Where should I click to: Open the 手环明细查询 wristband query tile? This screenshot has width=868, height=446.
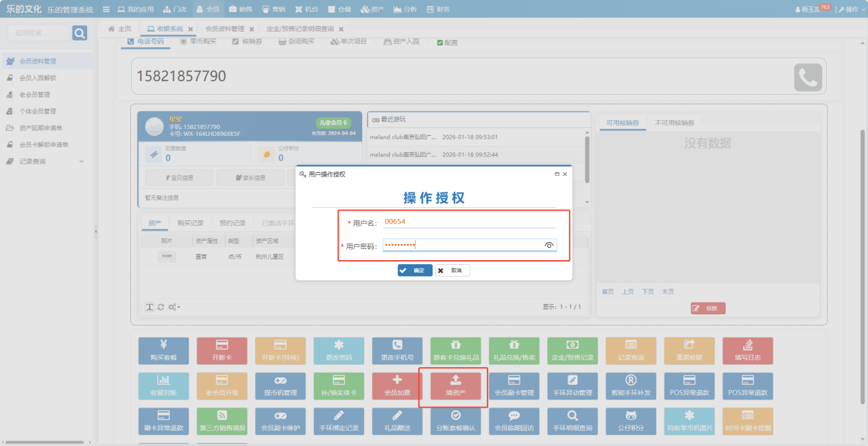click(x=572, y=422)
